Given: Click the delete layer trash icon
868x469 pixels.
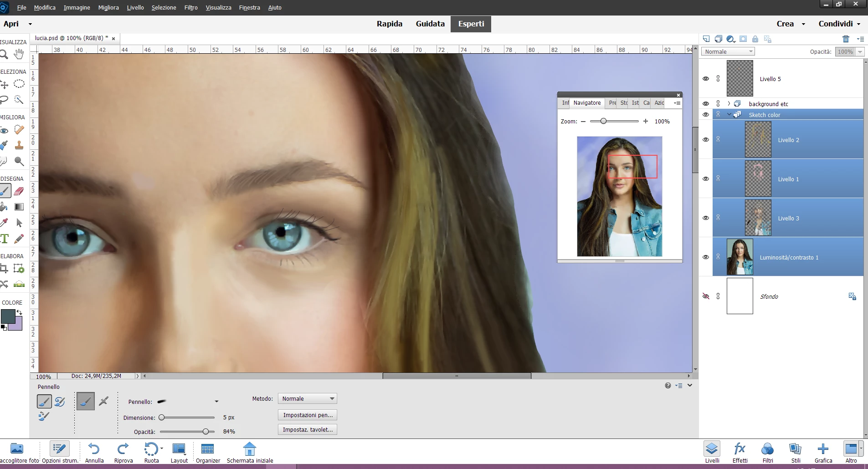Looking at the screenshot, I should point(846,39).
